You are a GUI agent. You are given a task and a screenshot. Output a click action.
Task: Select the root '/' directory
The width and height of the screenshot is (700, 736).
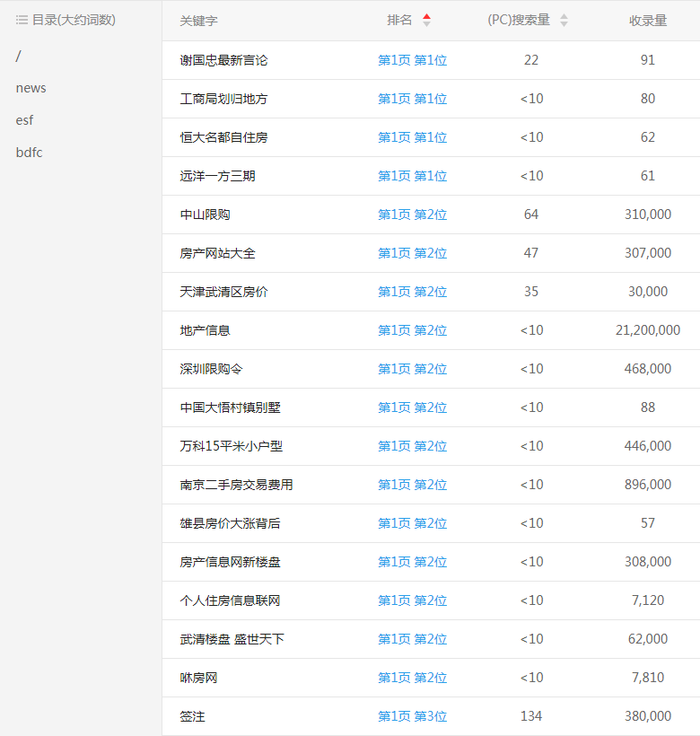19,56
